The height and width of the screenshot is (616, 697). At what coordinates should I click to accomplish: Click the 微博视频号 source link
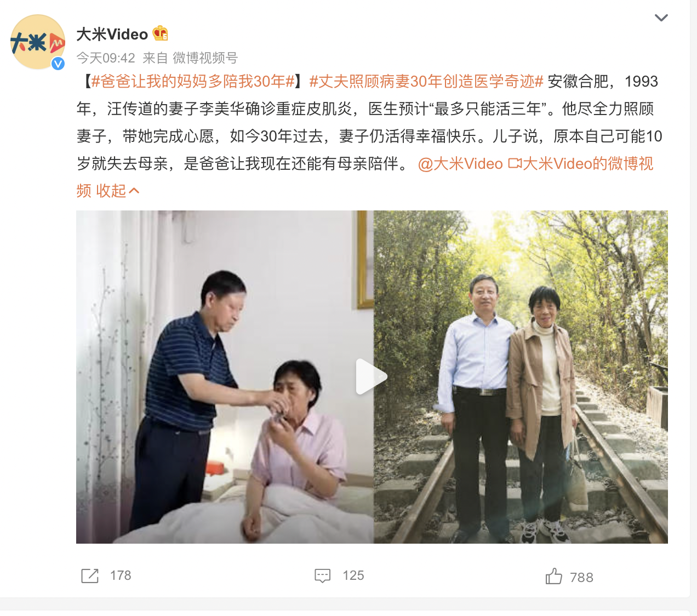tap(205, 58)
